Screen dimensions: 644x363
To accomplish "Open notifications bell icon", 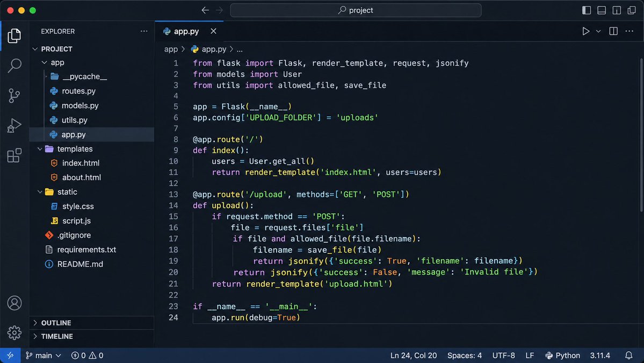I will (x=629, y=355).
